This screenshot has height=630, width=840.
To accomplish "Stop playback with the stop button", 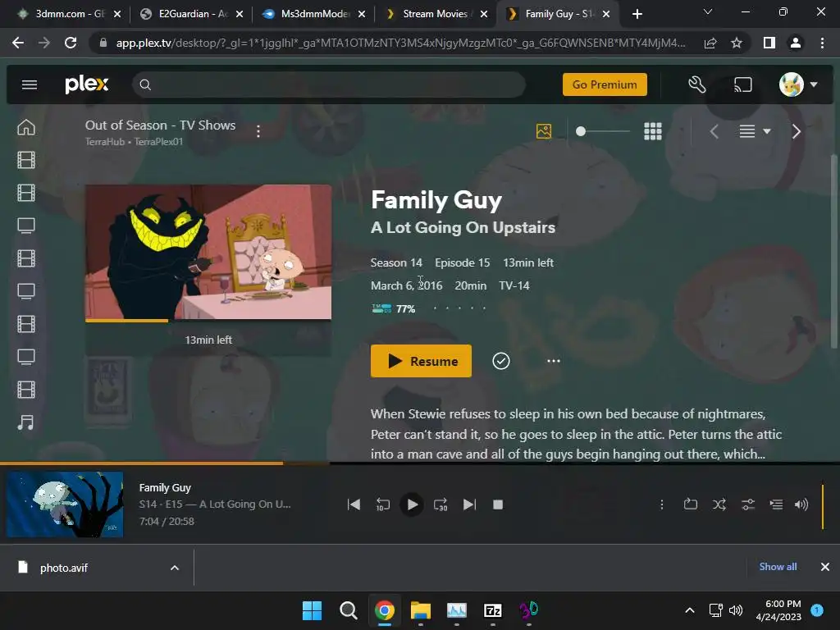I will click(498, 504).
